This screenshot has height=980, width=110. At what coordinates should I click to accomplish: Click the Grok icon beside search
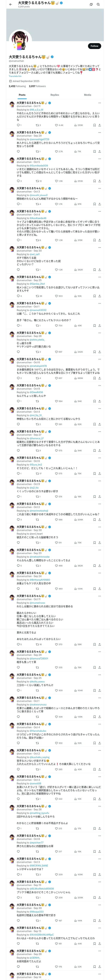coord(91,5)
